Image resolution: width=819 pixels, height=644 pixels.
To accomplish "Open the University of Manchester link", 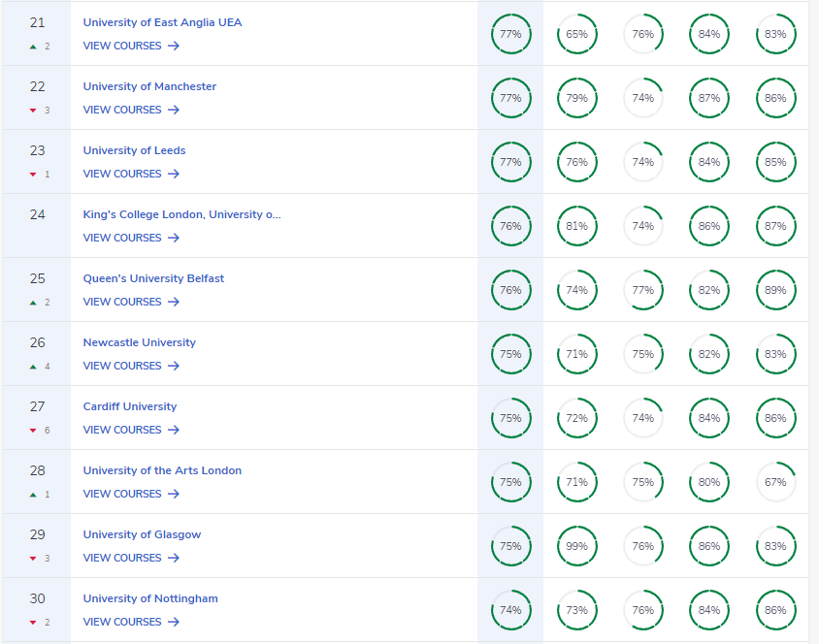I will click(149, 86).
